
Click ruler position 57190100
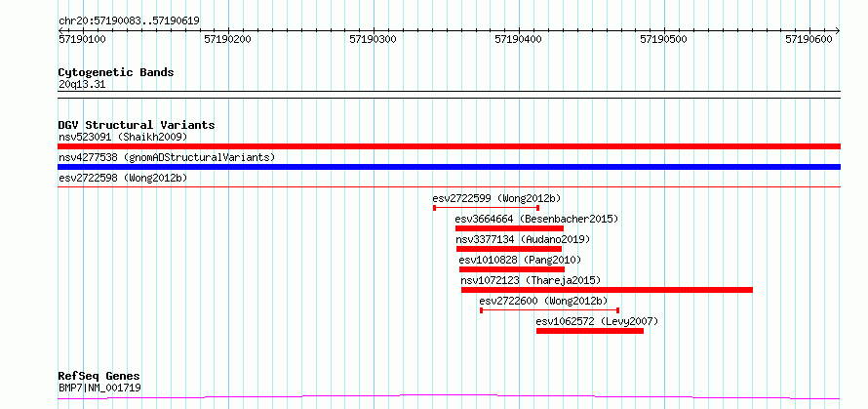click(x=83, y=39)
